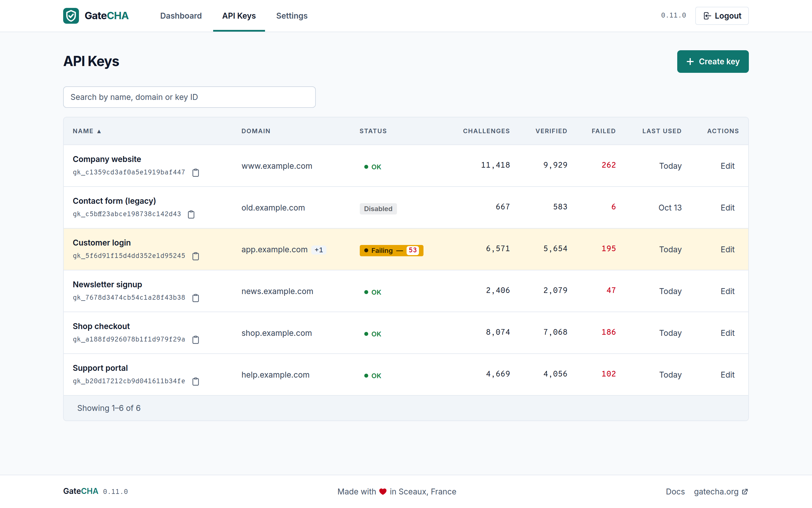Copy the Support portal key ID
Screen dimensions: 812x508
point(196,382)
